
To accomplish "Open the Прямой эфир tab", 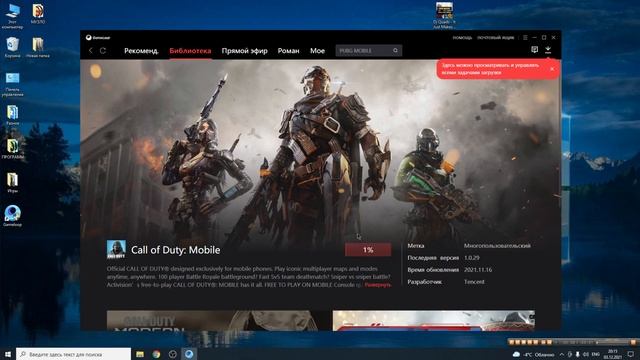I will [x=244, y=51].
